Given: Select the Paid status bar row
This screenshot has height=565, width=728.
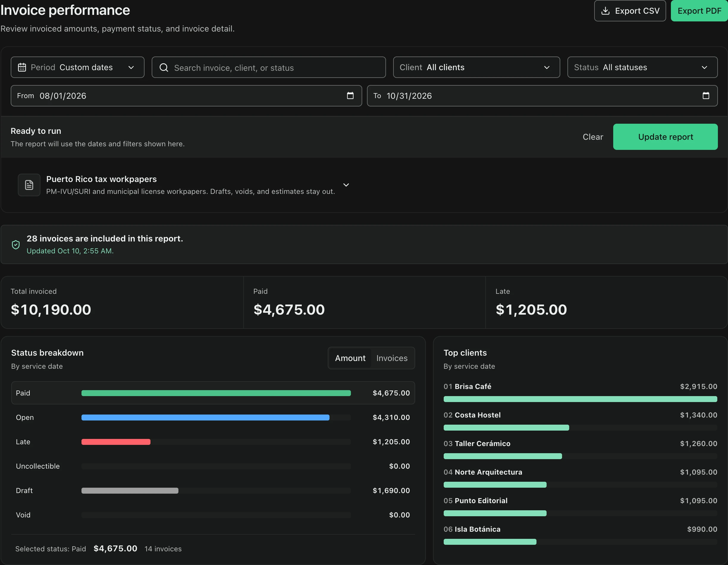Looking at the screenshot, I should point(213,393).
